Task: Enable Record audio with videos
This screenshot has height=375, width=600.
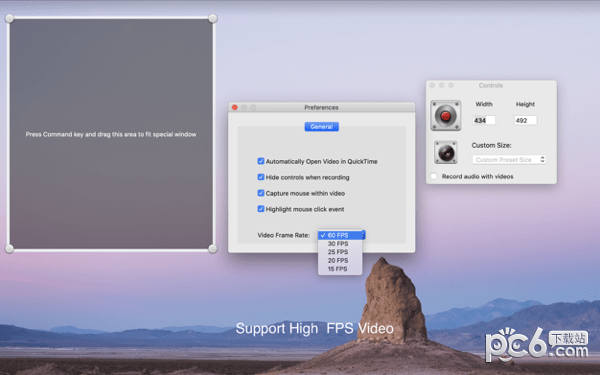Action: [x=434, y=176]
